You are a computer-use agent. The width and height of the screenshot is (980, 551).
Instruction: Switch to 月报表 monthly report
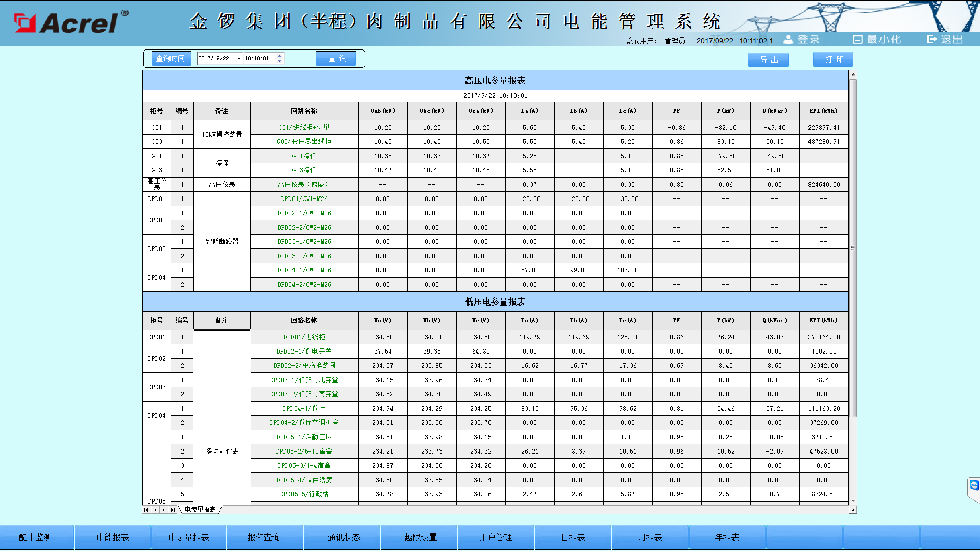click(650, 537)
